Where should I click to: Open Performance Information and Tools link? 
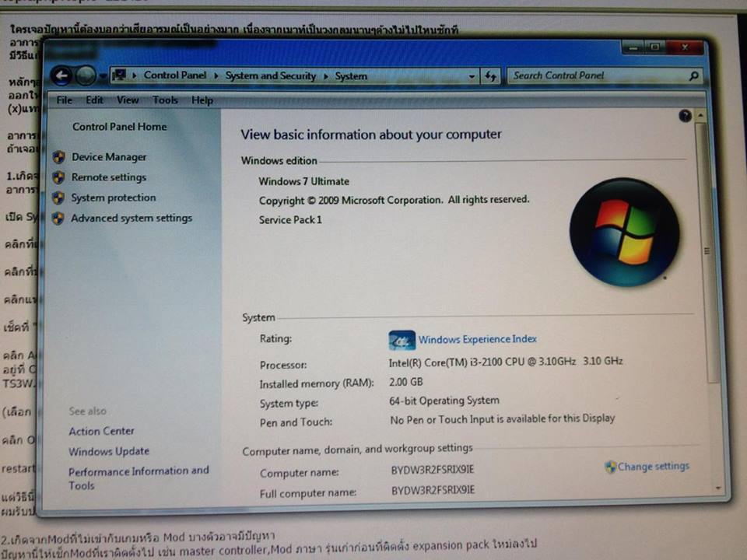(x=139, y=478)
